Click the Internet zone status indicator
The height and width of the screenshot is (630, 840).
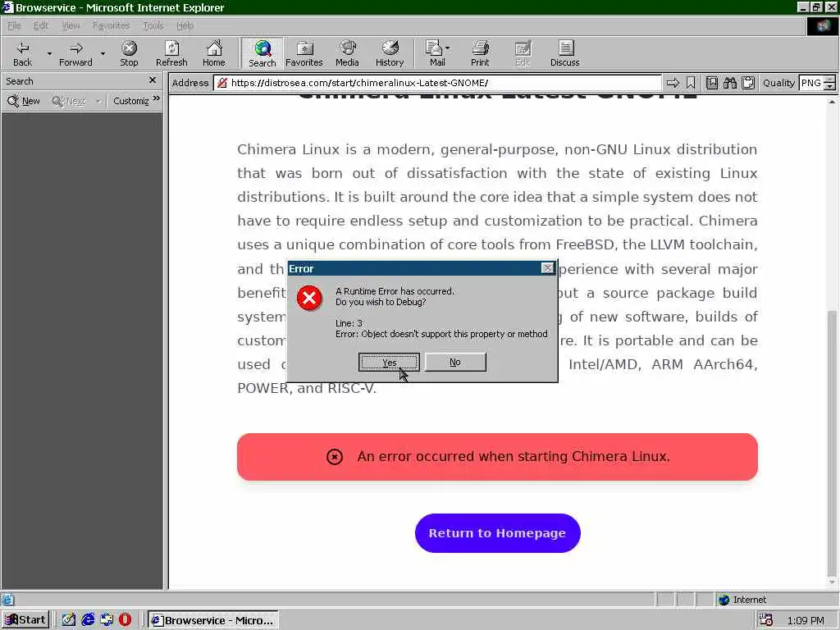742,600
